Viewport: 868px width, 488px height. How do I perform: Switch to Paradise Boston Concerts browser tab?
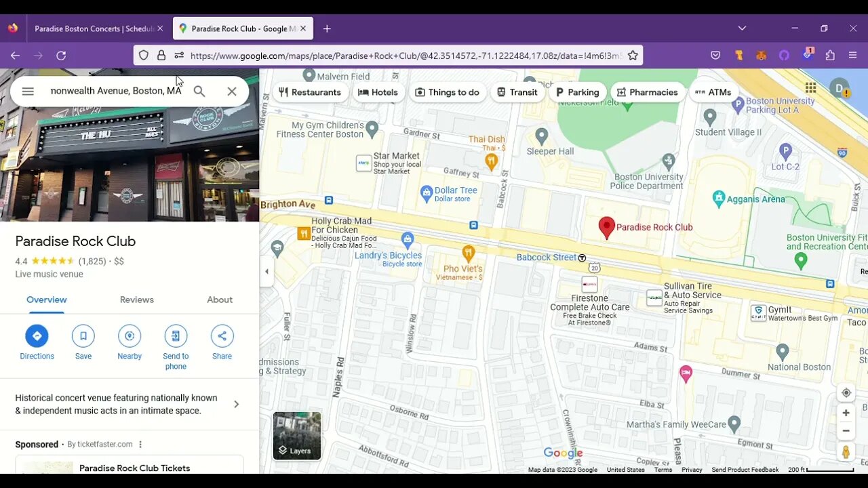93,28
